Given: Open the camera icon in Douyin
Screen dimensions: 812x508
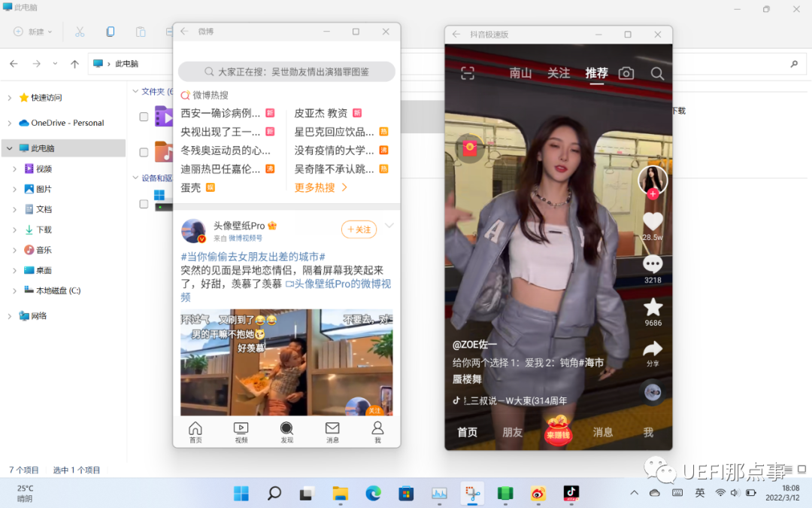Looking at the screenshot, I should point(626,73).
